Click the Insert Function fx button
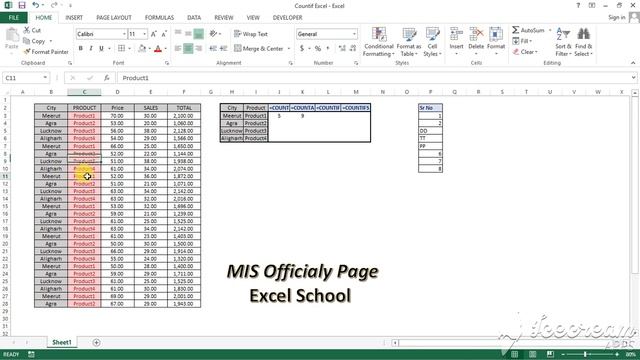The width and height of the screenshot is (640, 360). 107,78
